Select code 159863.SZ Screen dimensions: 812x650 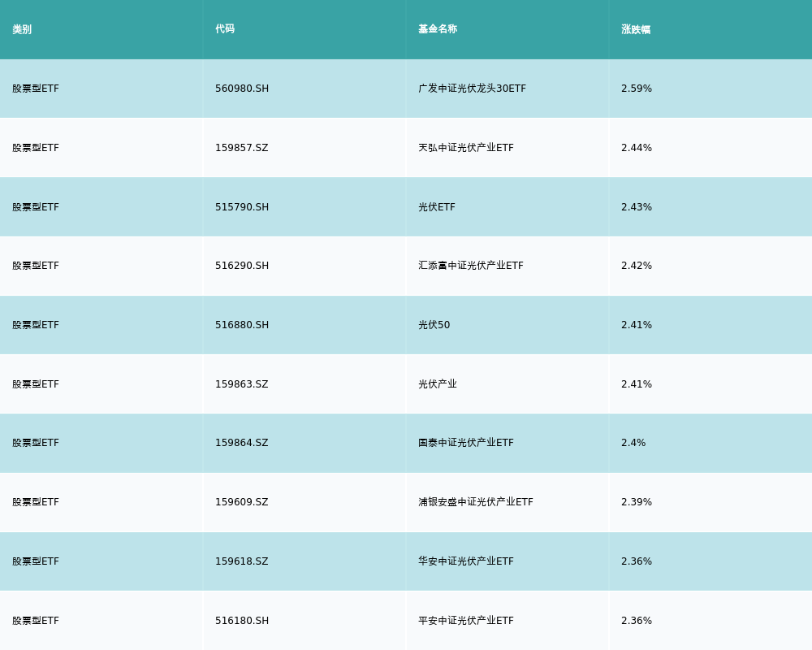click(242, 384)
